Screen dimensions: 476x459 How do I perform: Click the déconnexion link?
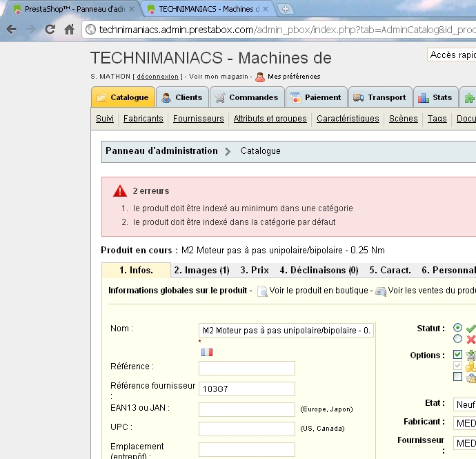157,77
